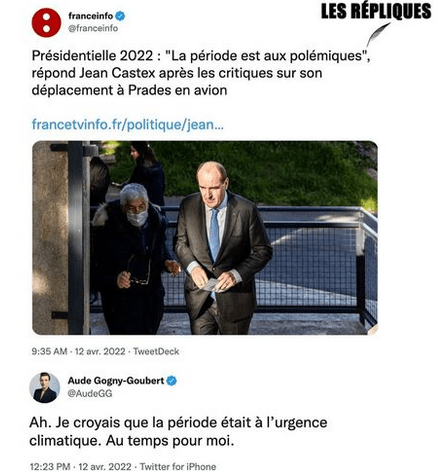Open Aude Gogny-Goubert's profile picture
Screen dimensions: 437x473
point(45,387)
